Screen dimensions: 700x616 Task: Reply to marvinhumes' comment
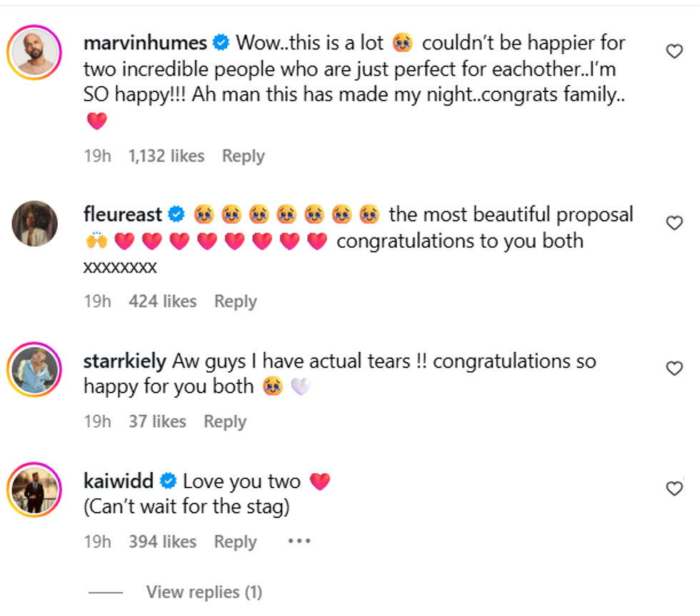[x=243, y=156]
